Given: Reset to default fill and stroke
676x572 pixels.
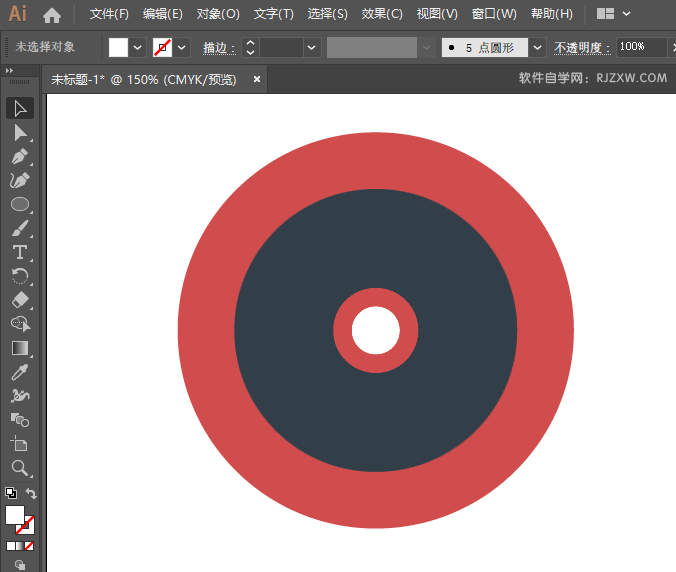Looking at the screenshot, I should [x=10, y=493].
